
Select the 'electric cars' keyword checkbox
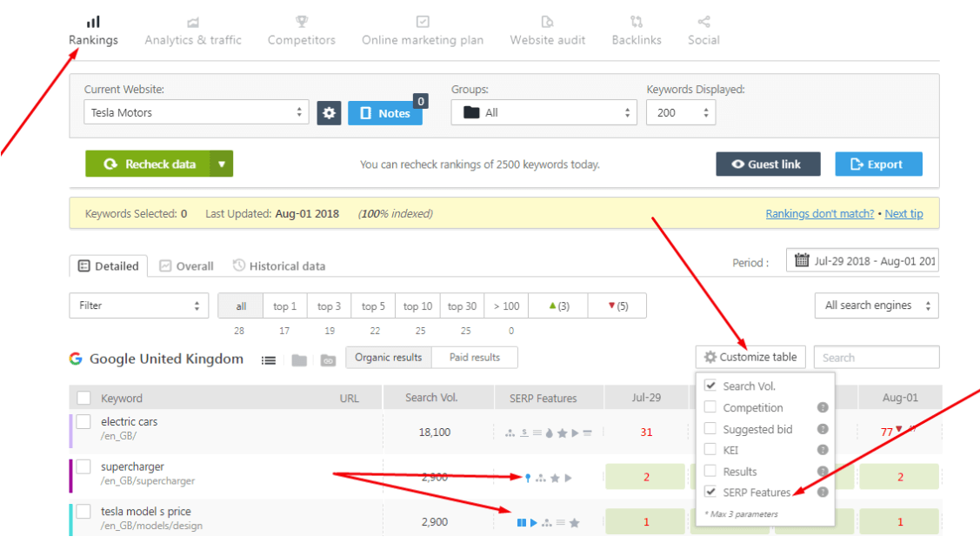(83, 422)
